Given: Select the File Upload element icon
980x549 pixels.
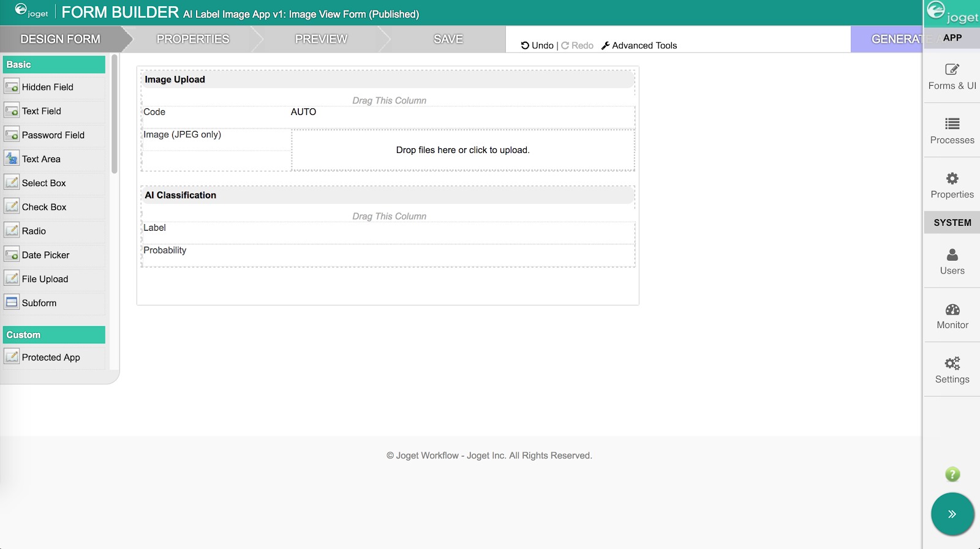Looking at the screenshot, I should [x=12, y=278].
